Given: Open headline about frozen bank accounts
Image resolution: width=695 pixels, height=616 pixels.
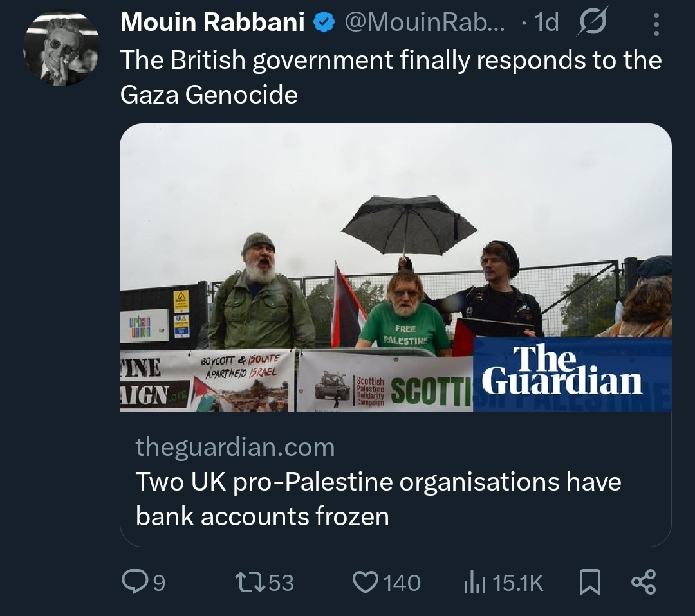Looking at the screenshot, I should click(x=378, y=499).
